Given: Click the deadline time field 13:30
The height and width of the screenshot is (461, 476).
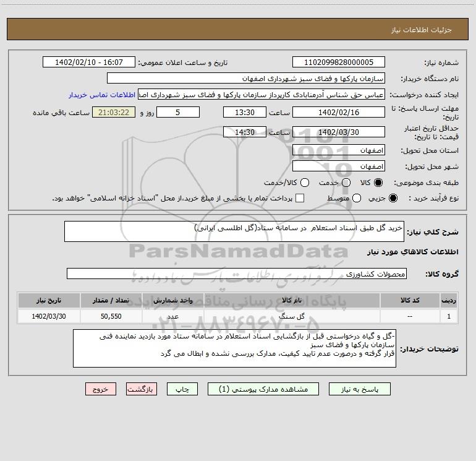Looking at the screenshot, I should (245, 112).
